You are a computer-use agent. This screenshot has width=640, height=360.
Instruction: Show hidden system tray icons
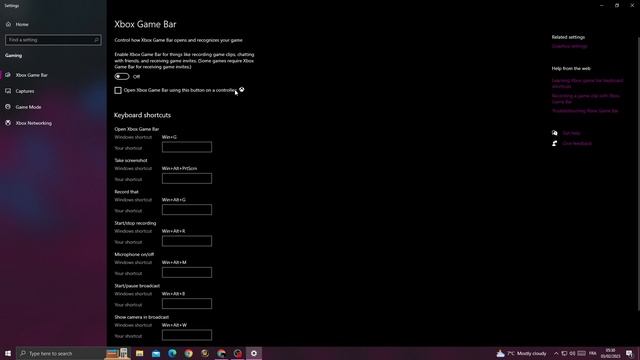[x=556, y=353]
